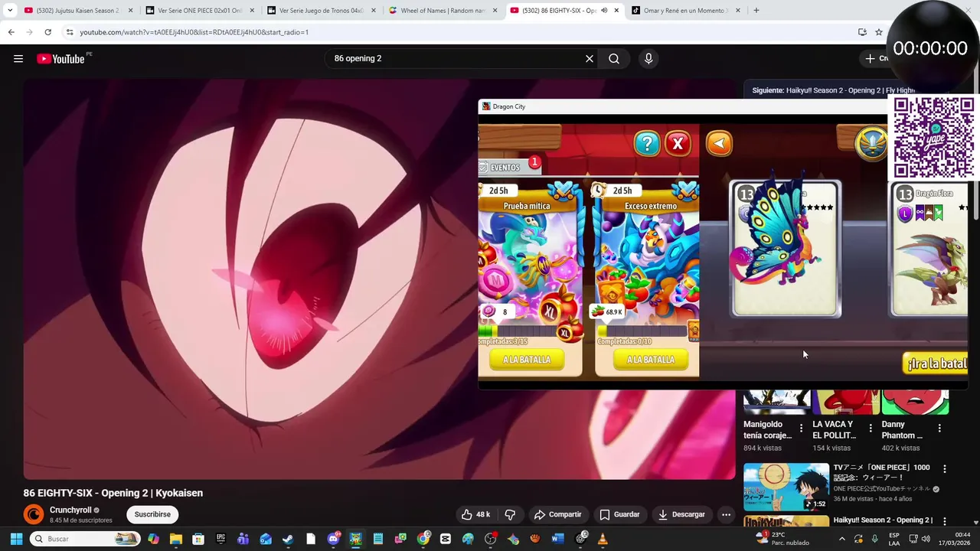Image resolution: width=980 pixels, height=551 pixels.
Task: Install or cast icon in address bar
Action: [x=862, y=32]
